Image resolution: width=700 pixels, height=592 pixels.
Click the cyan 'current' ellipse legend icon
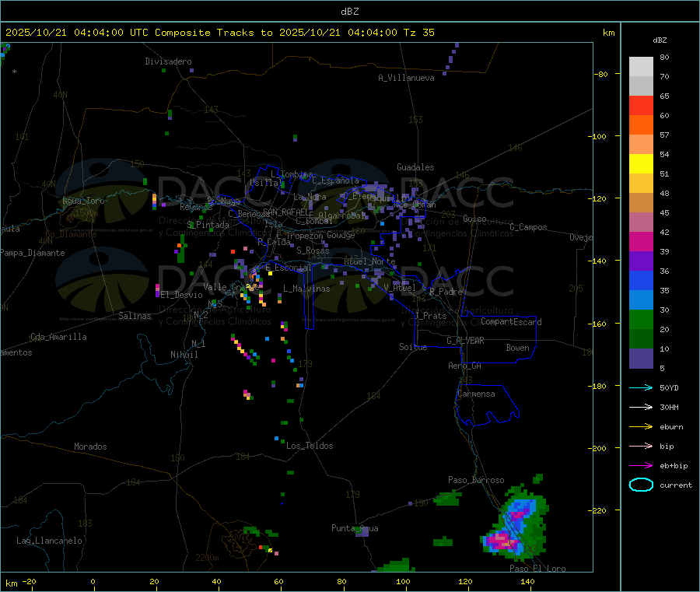click(x=641, y=485)
